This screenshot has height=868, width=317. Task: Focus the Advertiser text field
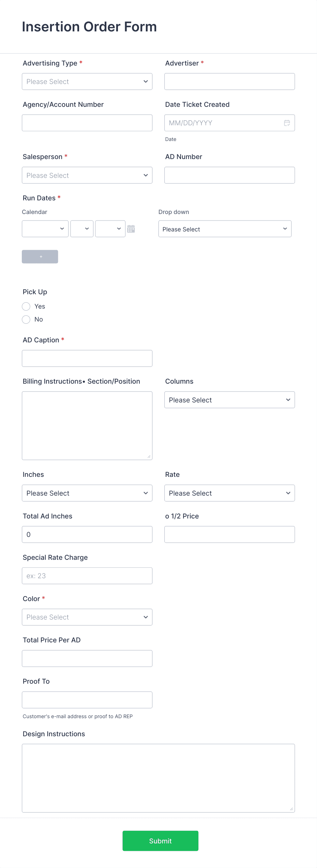pyautogui.click(x=229, y=81)
